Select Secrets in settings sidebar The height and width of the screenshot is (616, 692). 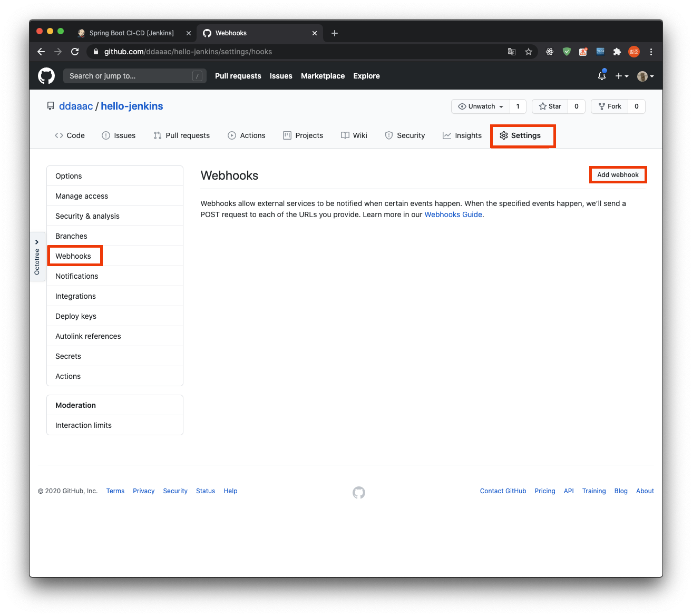(115, 356)
